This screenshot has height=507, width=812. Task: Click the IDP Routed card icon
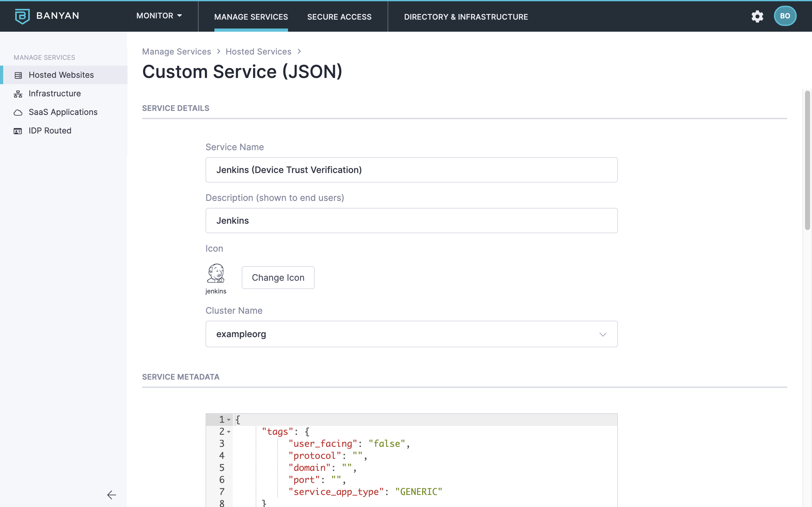18,131
